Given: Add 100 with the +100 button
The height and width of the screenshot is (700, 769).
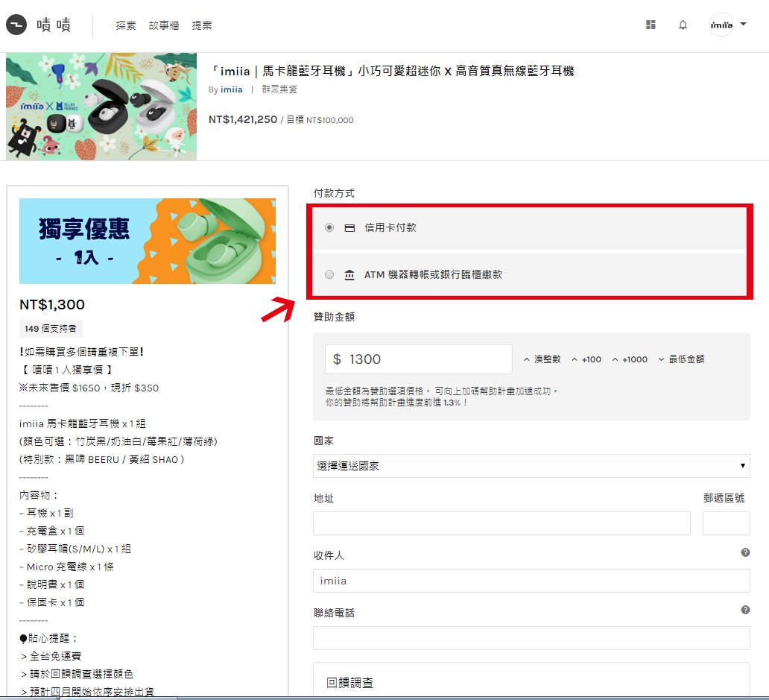Looking at the screenshot, I should [586, 359].
